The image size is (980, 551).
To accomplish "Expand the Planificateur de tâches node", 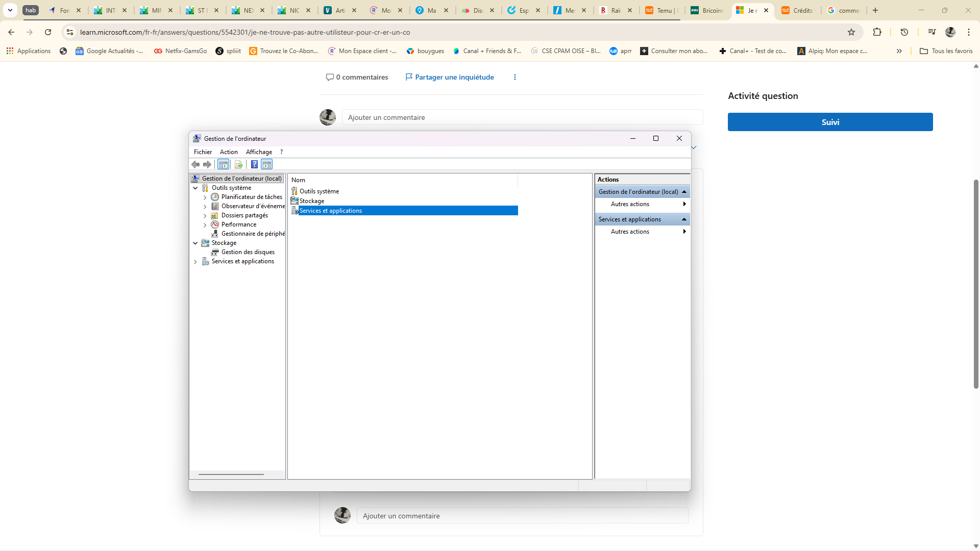I will coord(205,197).
